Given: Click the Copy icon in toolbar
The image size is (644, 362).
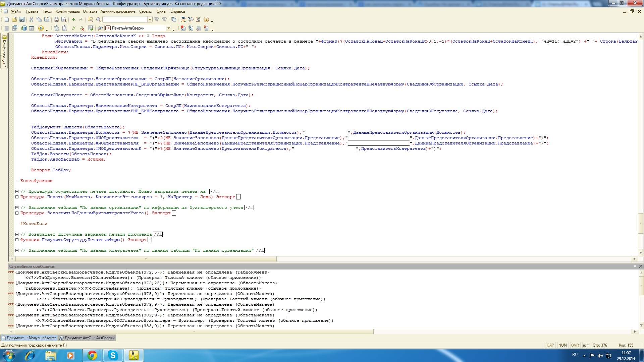Looking at the screenshot, I should click(39, 19).
